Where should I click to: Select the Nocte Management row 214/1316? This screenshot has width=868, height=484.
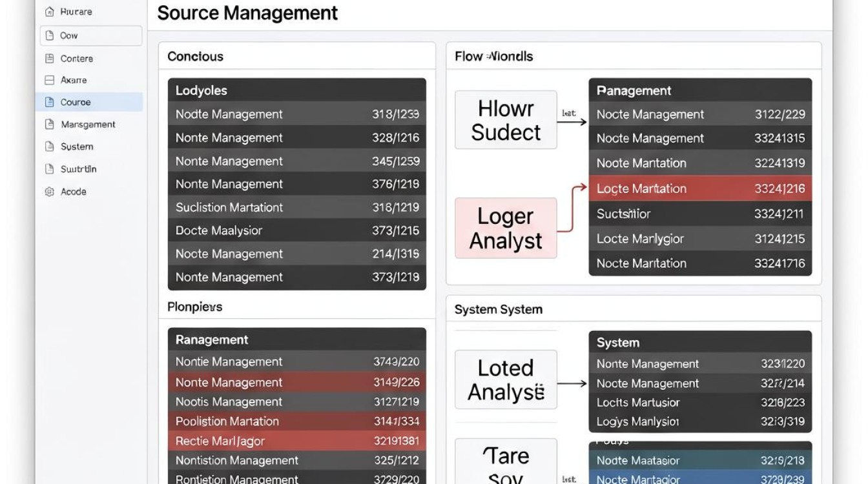297,254
